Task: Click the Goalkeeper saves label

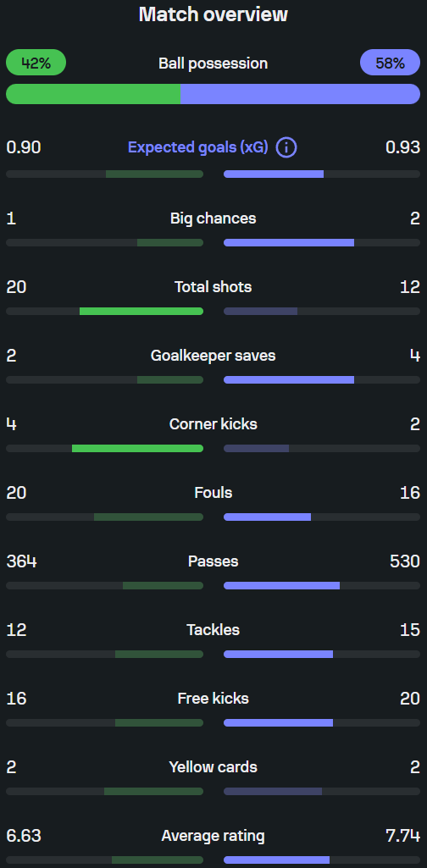Action: pyautogui.click(x=213, y=356)
